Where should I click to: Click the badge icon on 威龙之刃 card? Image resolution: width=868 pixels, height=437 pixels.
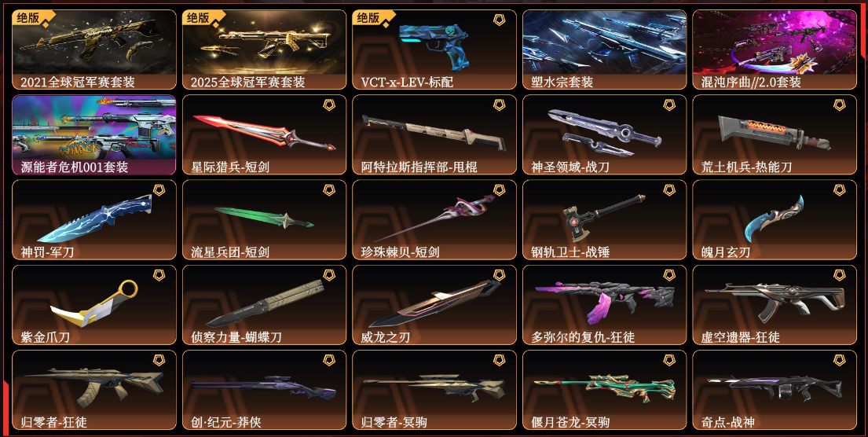tap(500, 275)
